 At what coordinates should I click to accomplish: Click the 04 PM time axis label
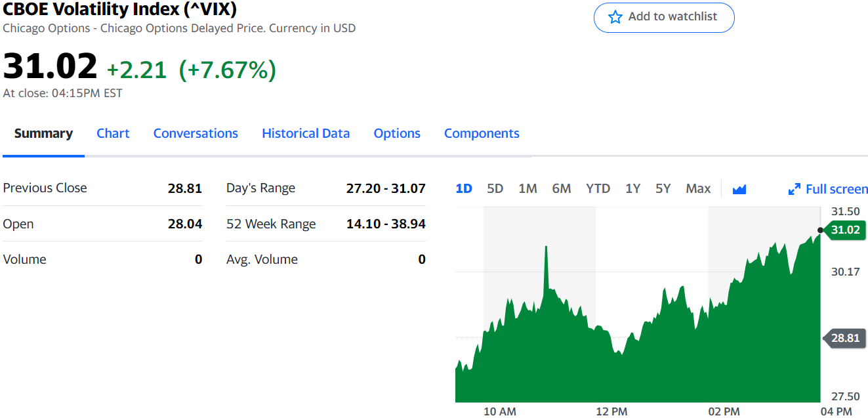837,411
